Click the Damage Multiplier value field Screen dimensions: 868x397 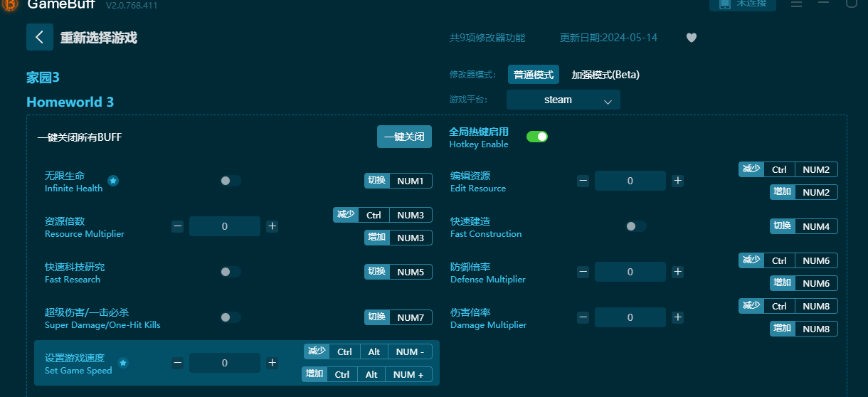(x=630, y=317)
